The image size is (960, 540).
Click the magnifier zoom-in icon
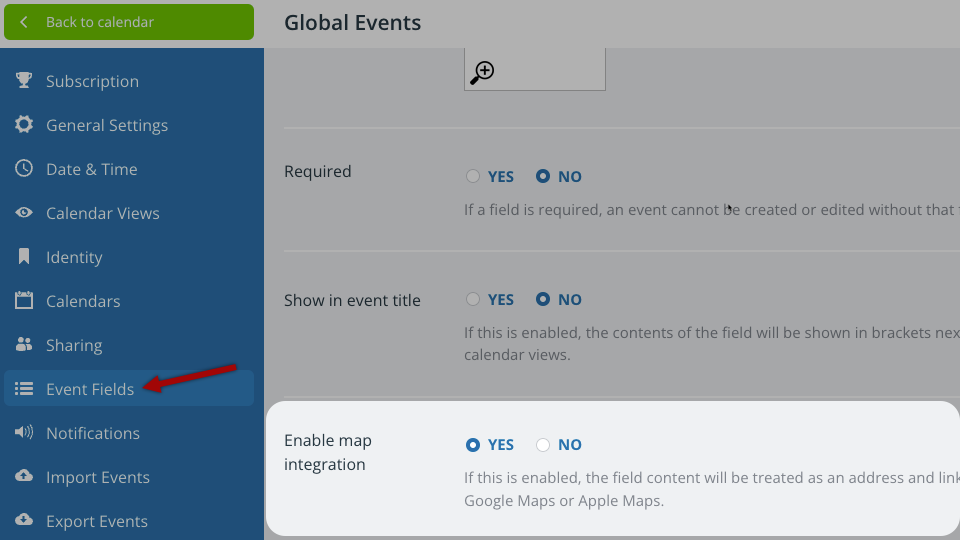coord(482,72)
